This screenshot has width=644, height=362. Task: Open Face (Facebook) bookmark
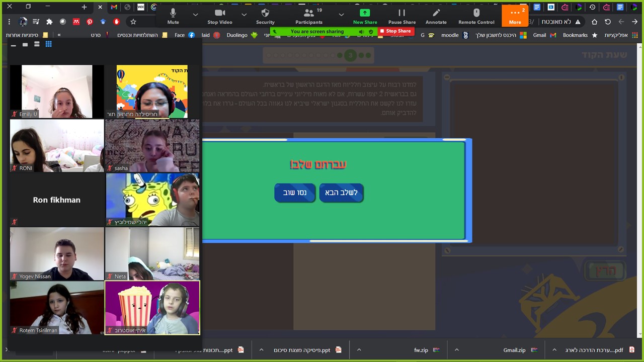coord(185,35)
